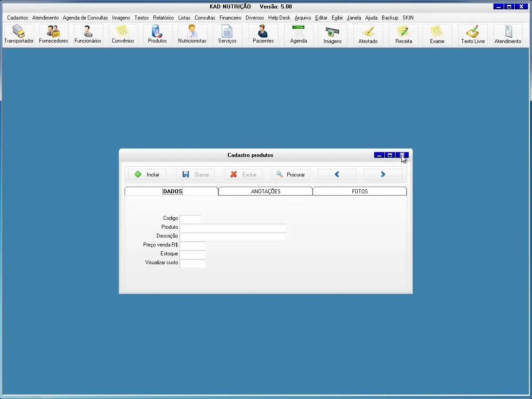Open the Fornecedores toolbar icon
This screenshot has width=532, height=399.
54,35
